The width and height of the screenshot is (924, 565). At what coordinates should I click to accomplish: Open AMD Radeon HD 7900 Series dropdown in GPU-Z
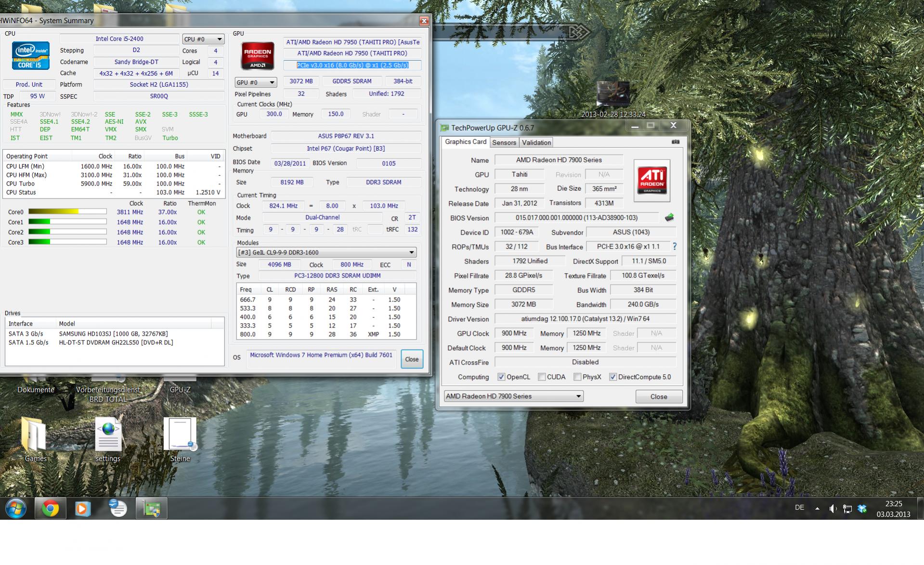(513, 396)
